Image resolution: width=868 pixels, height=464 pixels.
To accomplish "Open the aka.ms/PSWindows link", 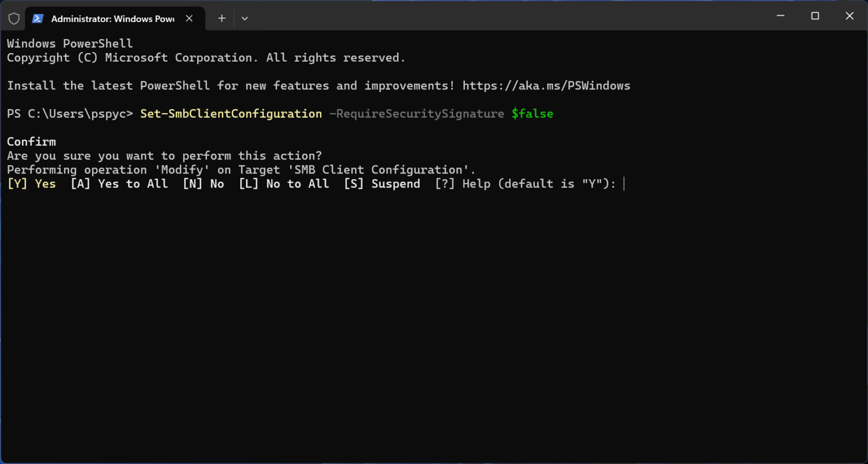I will pyautogui.click(x=546, y=85).
